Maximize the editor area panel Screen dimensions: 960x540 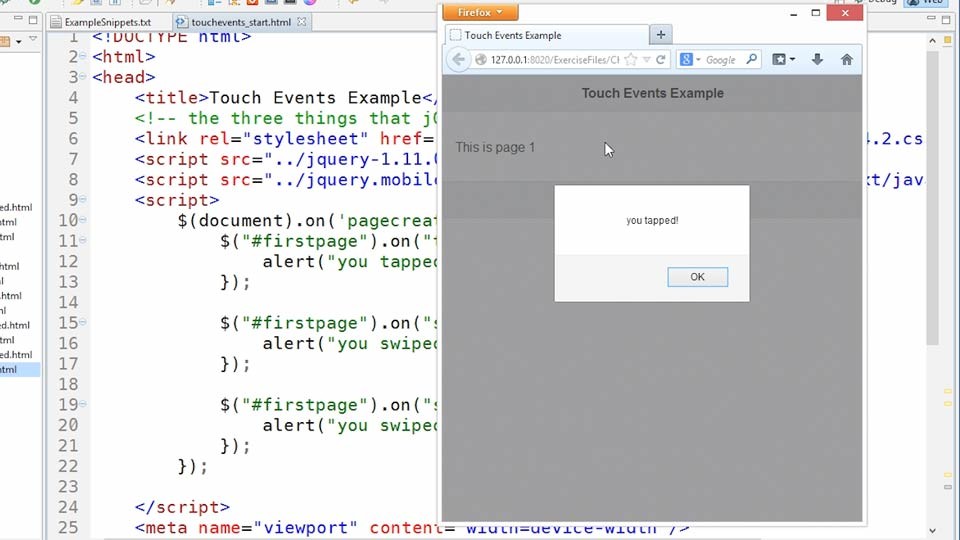tap(946, 19)
